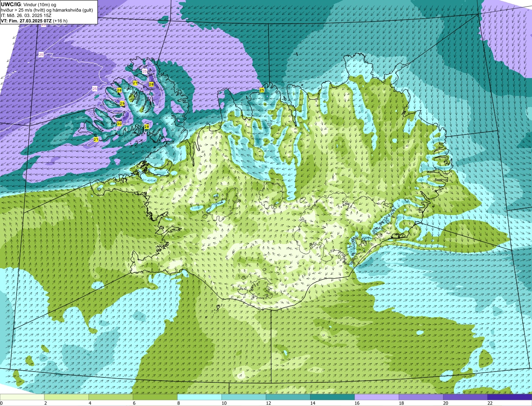Image resolution: width=532 pixels, height=406 pixels.
Task: Click the 16–18 m/s lavender legend swatch
Action: [377, 397]
